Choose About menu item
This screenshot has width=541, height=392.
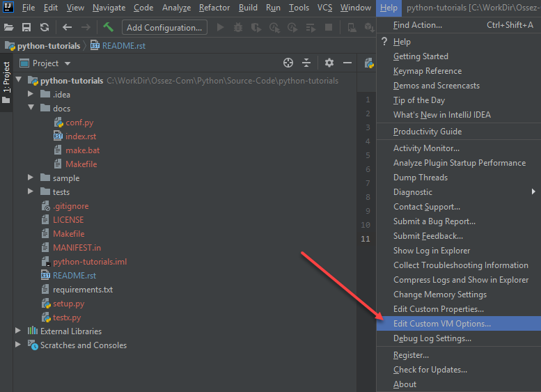459,384
